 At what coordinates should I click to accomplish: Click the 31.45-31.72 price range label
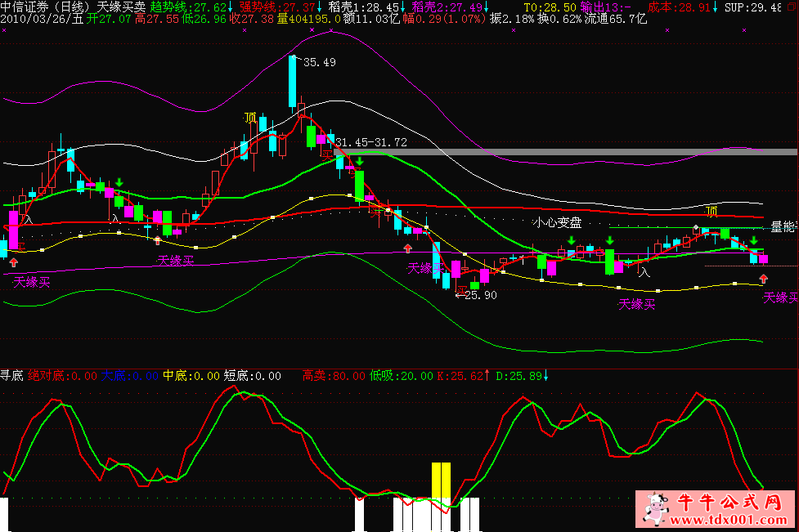[371, 142]
